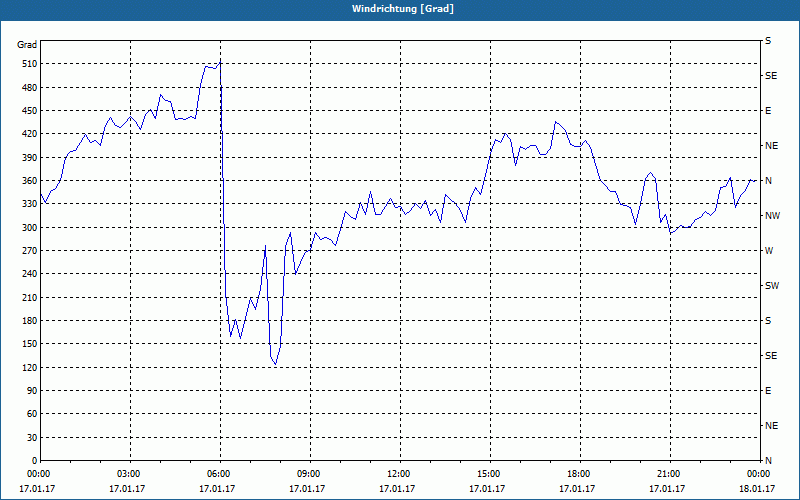Click the SE compass label beside 480 gridline
This screenshot has width=800, height=500.
(x=771, y=76)
